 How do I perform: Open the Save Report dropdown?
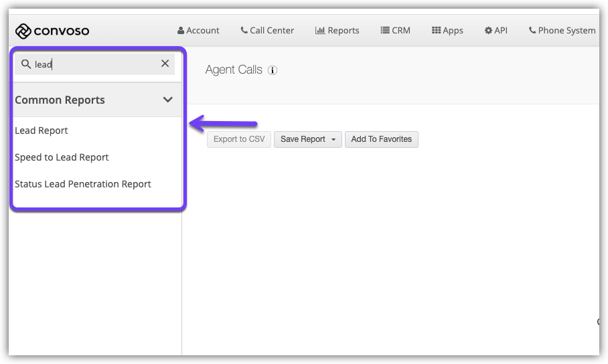tap(307, 139)
